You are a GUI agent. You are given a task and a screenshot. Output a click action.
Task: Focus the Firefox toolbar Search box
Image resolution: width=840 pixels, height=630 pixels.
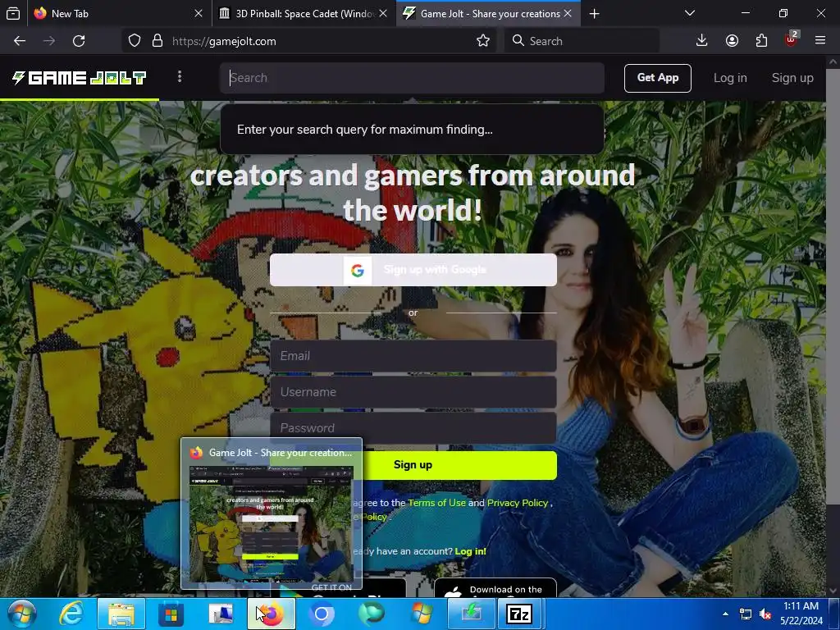pos(582,41)
